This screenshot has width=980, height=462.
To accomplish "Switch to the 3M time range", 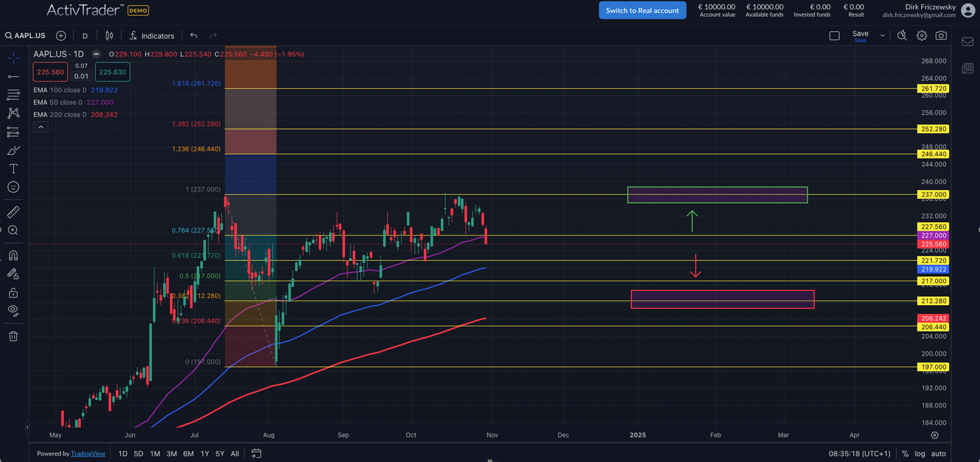I will point(171,454).
